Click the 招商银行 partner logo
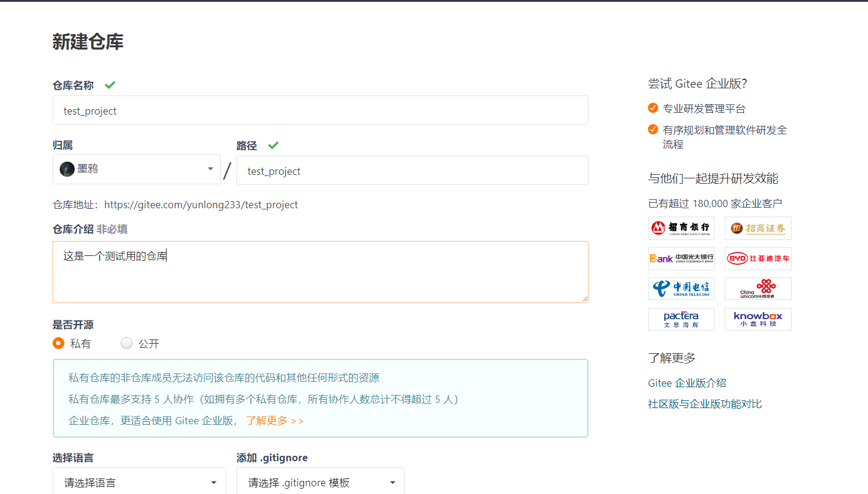The height and width of the screenshot is (494, 868). pyautogui.click(x=681, y=228)
